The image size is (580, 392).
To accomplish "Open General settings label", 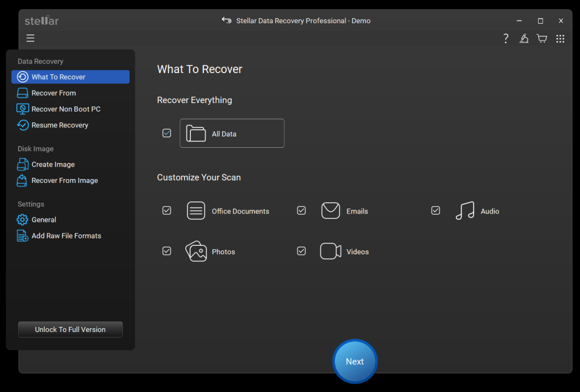I will tap(44, 220).
